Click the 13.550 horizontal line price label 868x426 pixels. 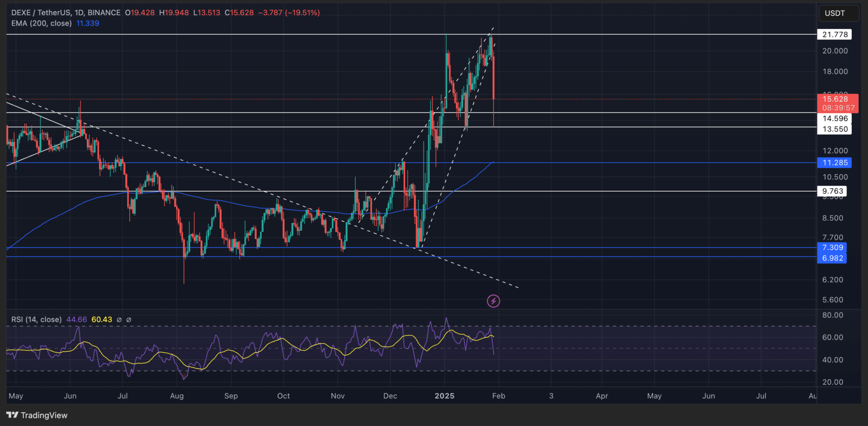[x=834, y=129]
